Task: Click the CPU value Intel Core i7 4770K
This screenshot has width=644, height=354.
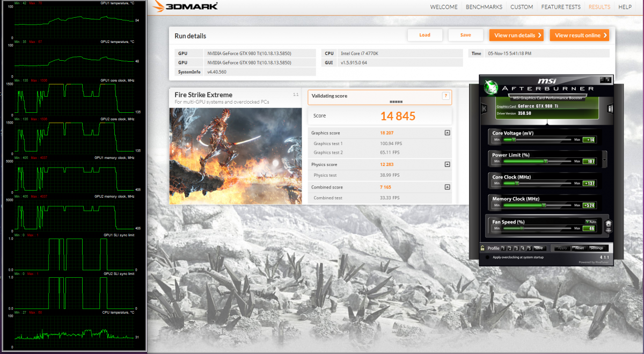Action: (361, 53)
